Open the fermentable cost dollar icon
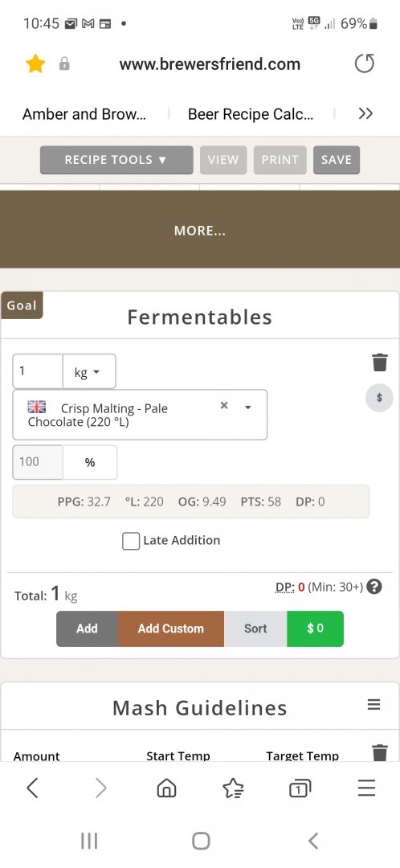The image size is (400, 868). pyautogui.click(x=379, y=398)
